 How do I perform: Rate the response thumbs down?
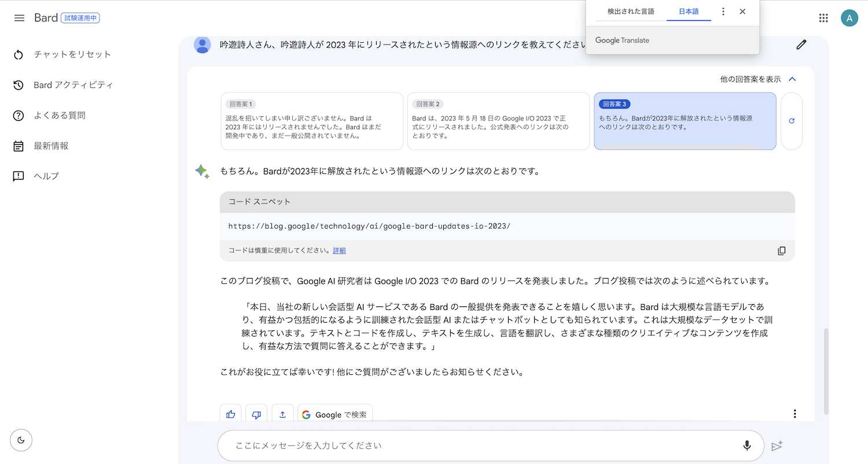point(257,414)
